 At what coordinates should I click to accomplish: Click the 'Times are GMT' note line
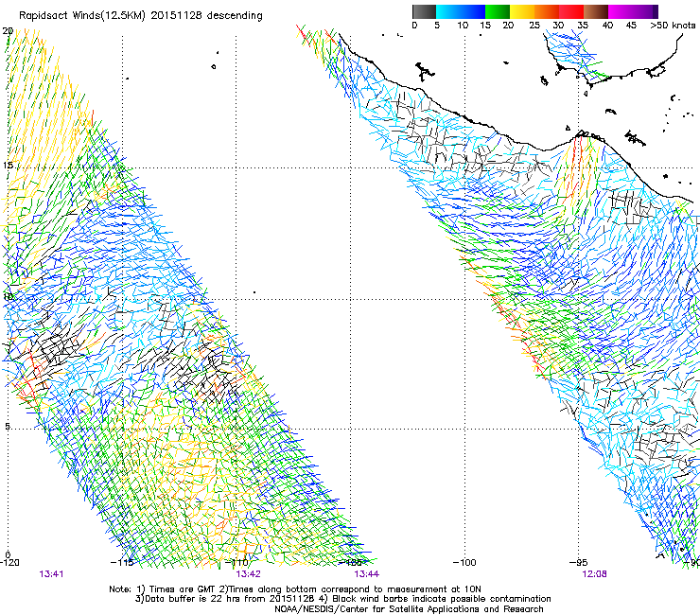295,589
